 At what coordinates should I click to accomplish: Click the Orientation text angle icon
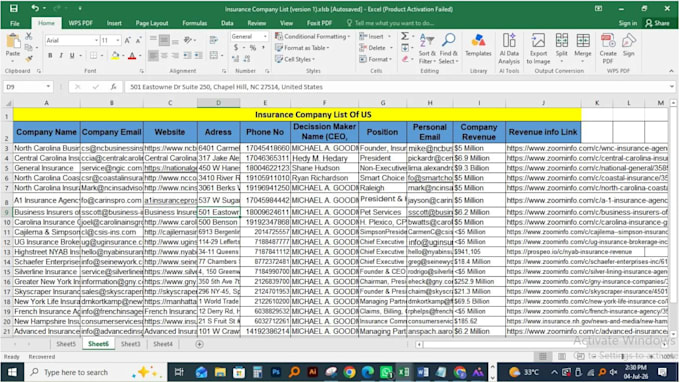188,40
